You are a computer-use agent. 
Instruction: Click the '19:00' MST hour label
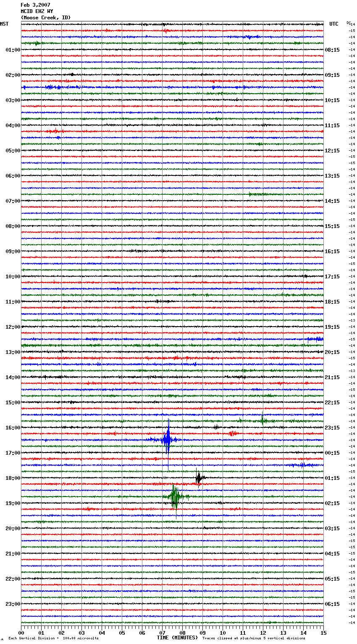[x=13, y=503]
